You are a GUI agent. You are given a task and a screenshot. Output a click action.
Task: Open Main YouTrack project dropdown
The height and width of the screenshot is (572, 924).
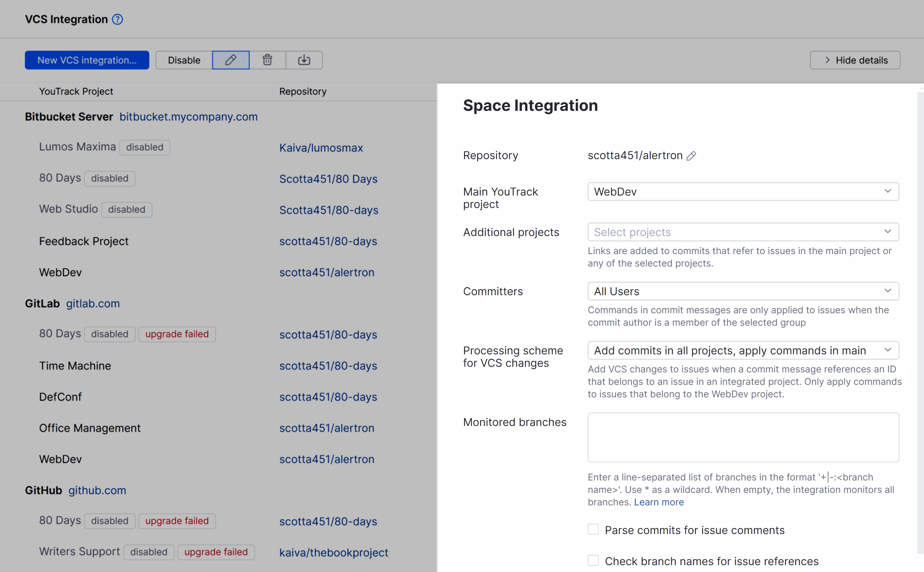743,191
